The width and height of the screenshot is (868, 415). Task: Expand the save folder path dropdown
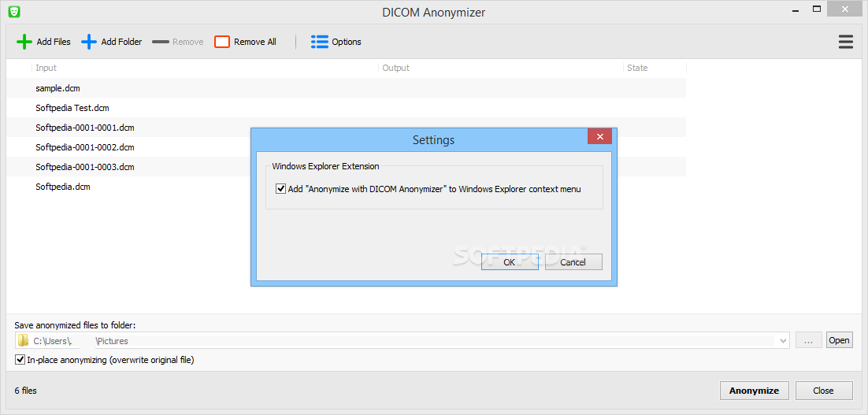point(783,341)
